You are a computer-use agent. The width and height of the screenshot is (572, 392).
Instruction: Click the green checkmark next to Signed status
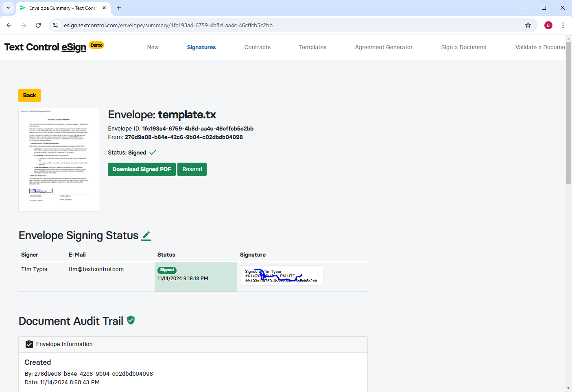pyautogui.click(x=153, y=152)
